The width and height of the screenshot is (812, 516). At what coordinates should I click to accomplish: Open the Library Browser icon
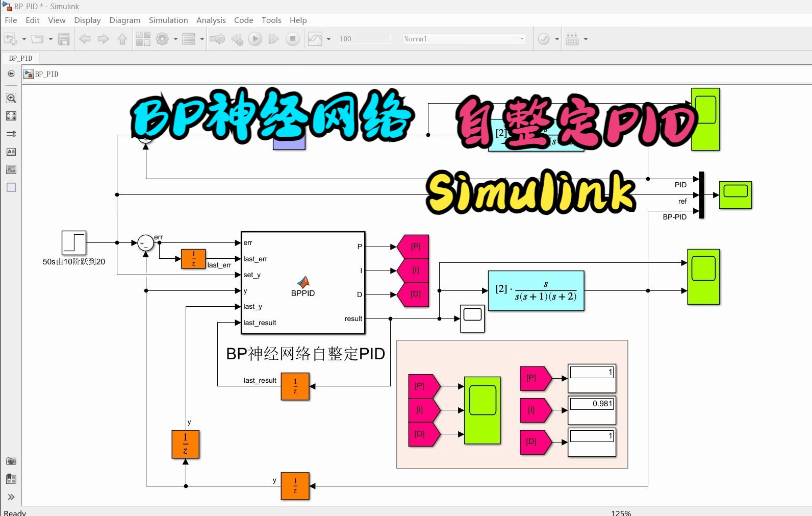tap(143, 39)
